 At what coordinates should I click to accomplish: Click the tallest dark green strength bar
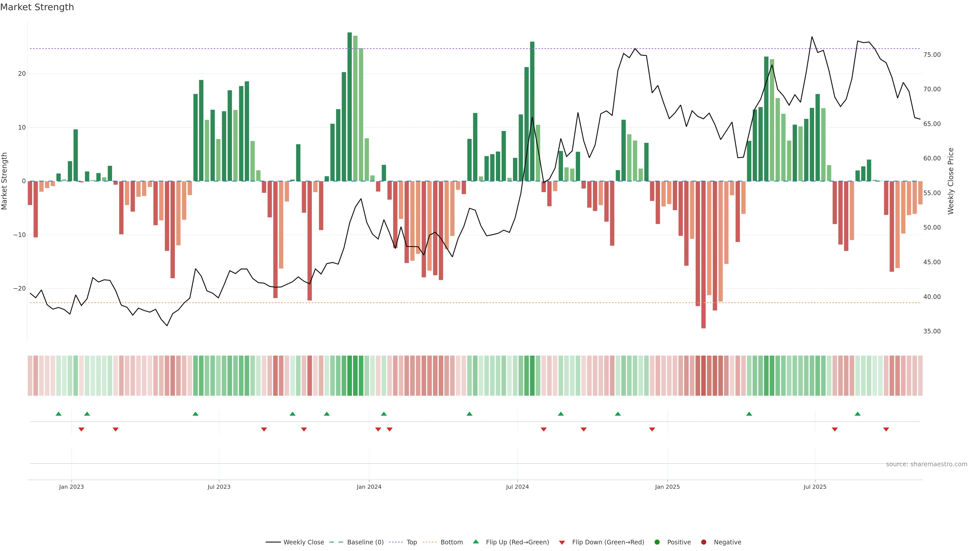350,106
